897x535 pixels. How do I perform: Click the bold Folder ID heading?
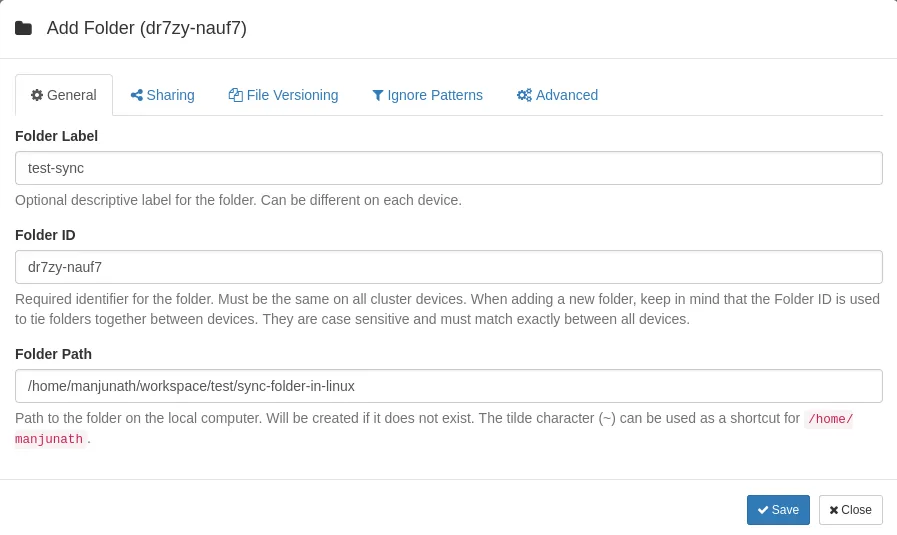(x=45, y=235)
